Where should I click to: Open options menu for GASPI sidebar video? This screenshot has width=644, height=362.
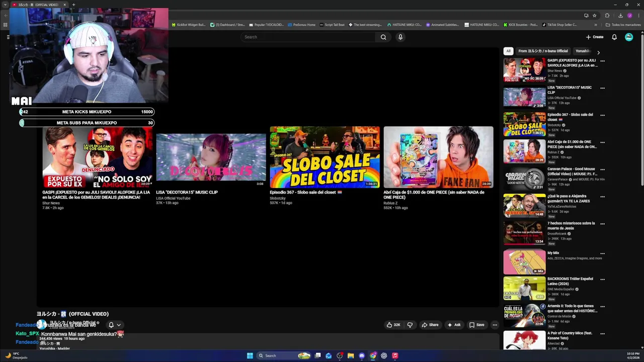coord(602,61)
